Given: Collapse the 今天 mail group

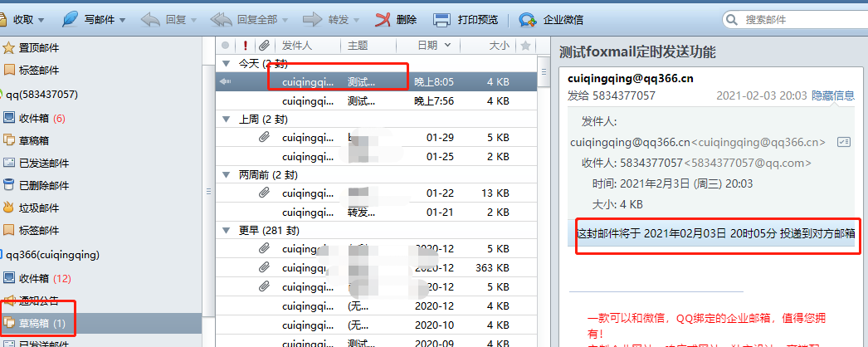Looking at the screenshot, I should [x=227, y=63].
